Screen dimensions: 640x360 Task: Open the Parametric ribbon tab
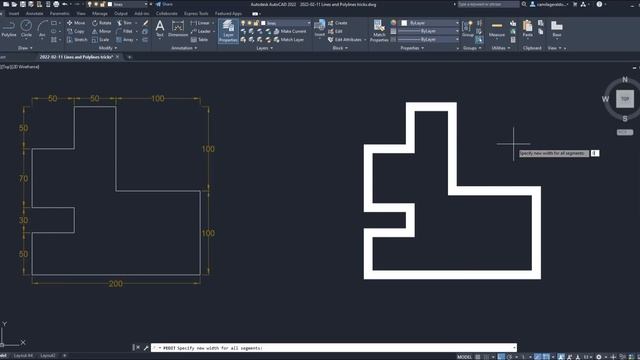pyautogui.click(x=60, y=13)
